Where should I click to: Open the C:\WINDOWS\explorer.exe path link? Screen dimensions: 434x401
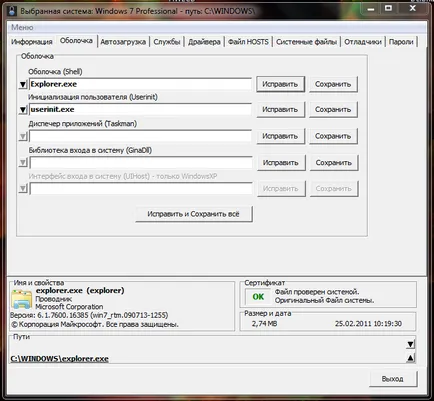click(x=60, y=359)
